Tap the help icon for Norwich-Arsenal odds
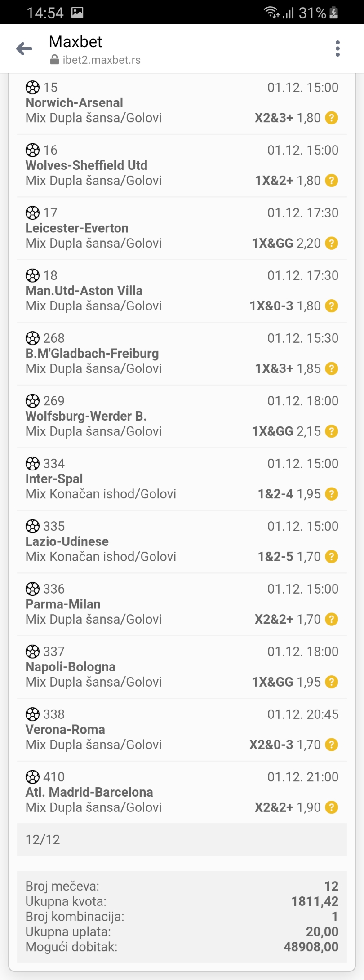 tap(332, 118)
